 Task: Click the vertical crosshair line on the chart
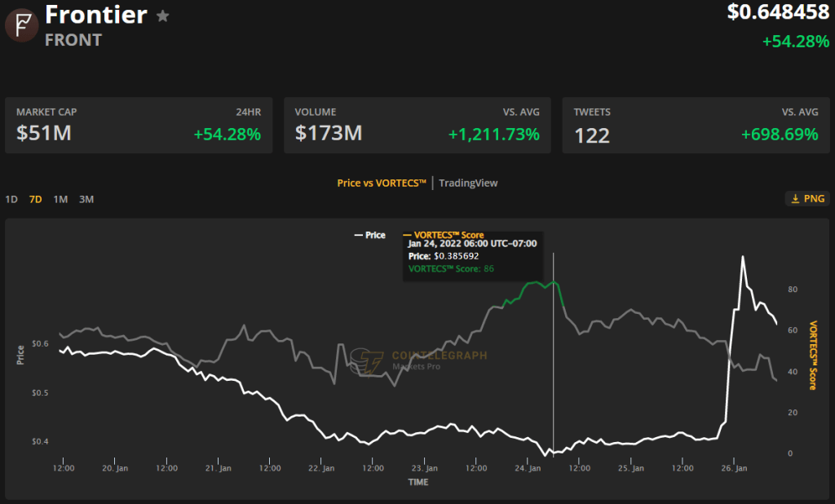coord(554,367)
